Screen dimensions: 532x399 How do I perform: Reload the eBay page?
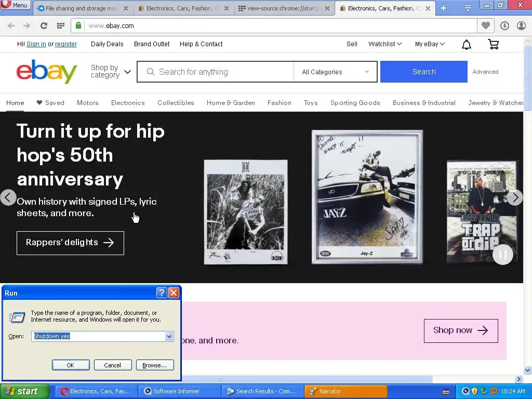[x=44, y=26]
